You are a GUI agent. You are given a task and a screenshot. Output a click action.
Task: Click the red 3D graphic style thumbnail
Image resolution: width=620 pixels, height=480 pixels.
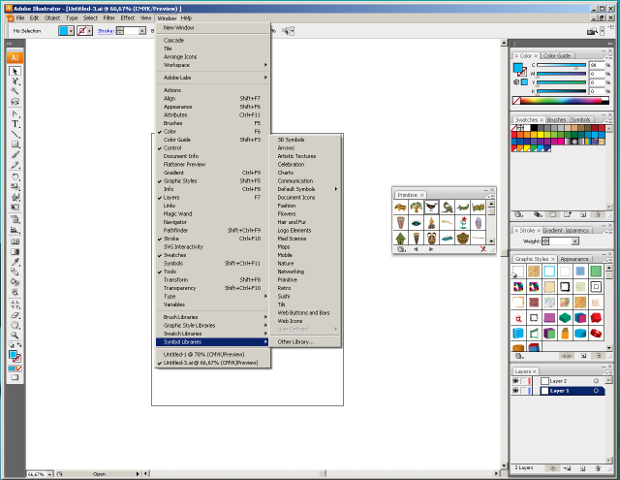596,317
